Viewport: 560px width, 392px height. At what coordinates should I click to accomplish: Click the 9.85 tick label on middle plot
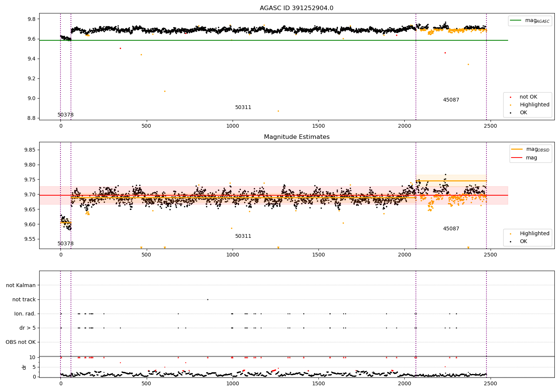30,150
